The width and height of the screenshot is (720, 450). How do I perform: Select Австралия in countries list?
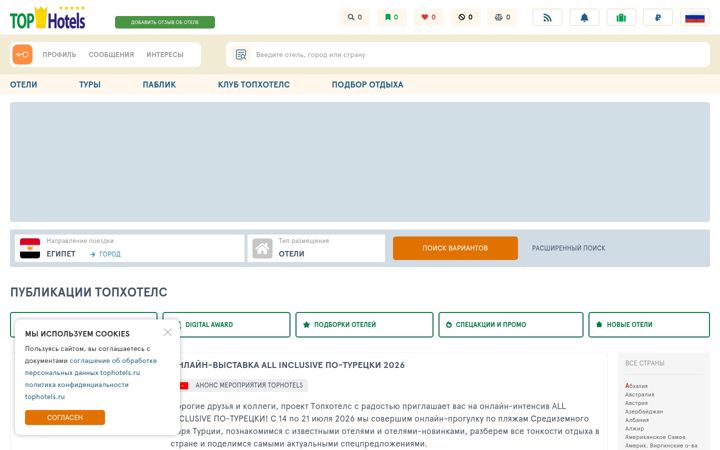pyautogui.click(x=639, y=394)
